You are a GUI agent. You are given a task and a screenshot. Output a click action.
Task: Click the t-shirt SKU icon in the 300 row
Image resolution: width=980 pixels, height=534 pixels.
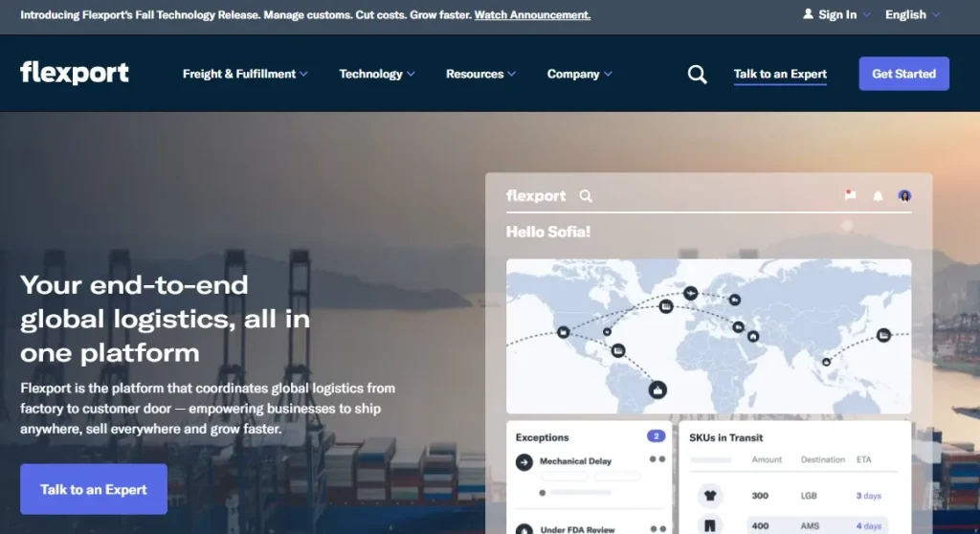click(x=710, y=495)
